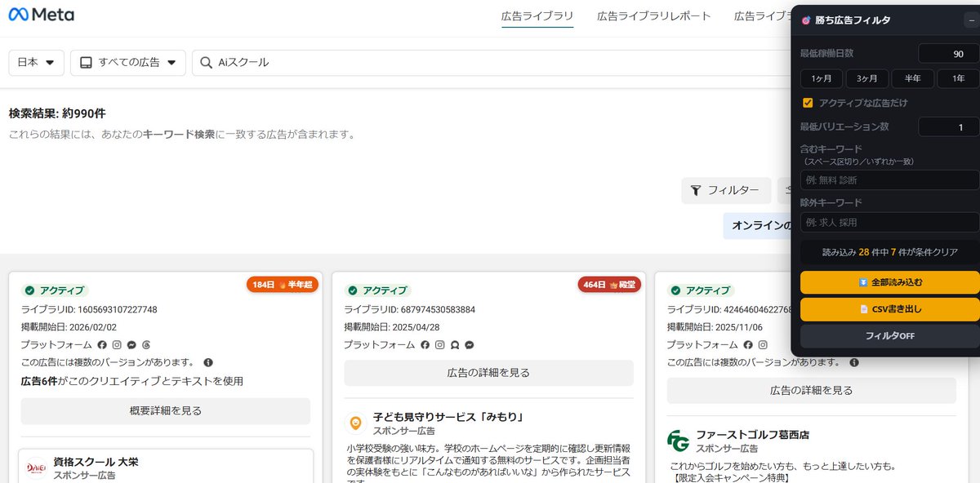Click the Messenger icon in the みもり card

(x=470, y=345)
